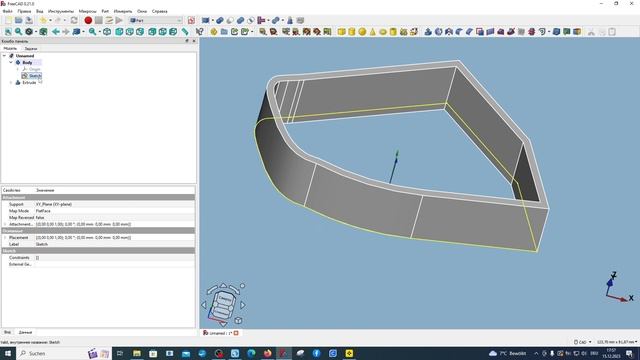
Task: Switch to the Задачи tab
Action: 31,49
